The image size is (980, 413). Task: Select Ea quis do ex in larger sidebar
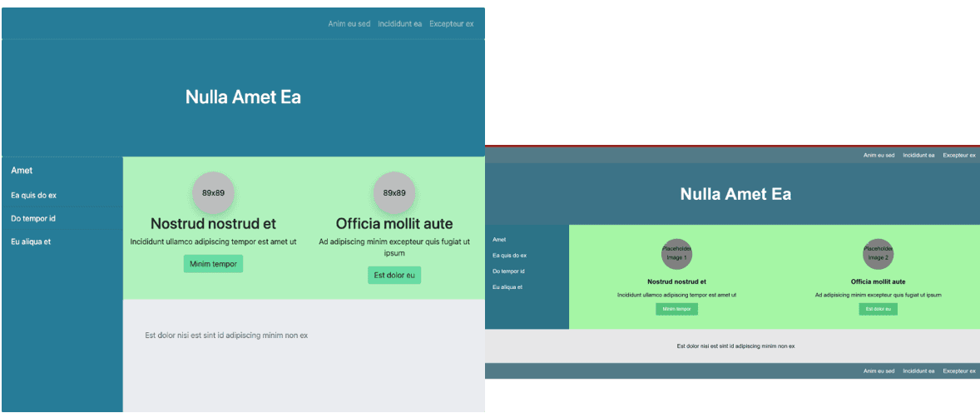coord(34,195)
